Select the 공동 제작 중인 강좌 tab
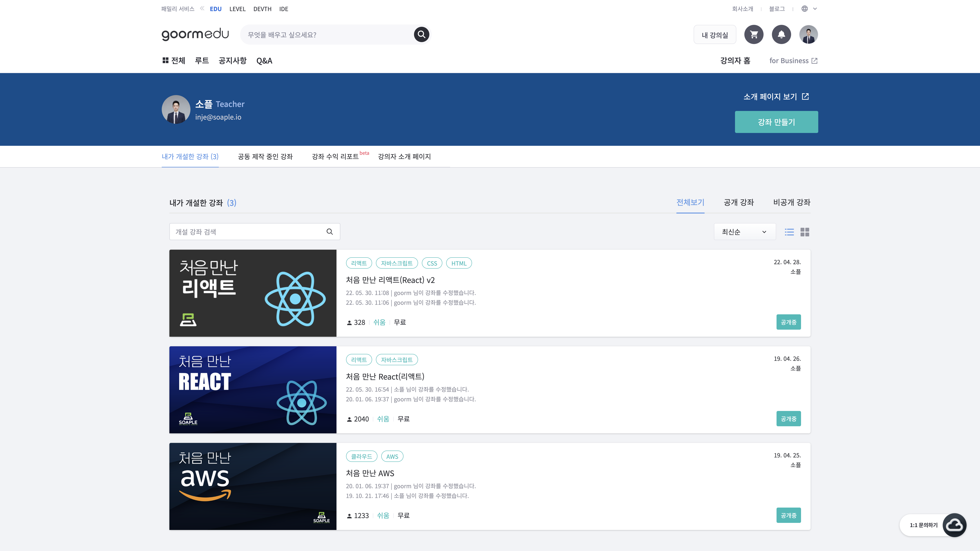The image size is (980, 551). coord(265,157)
